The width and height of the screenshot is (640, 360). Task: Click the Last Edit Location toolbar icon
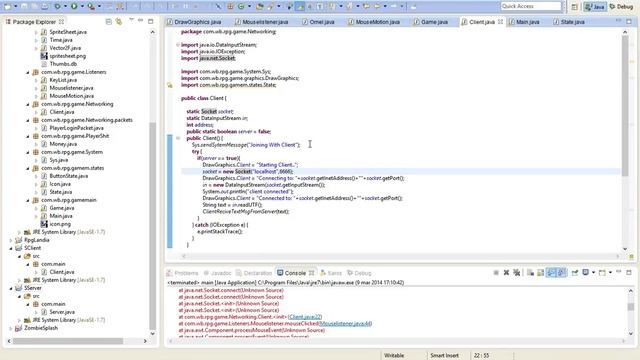pos(366,6)
